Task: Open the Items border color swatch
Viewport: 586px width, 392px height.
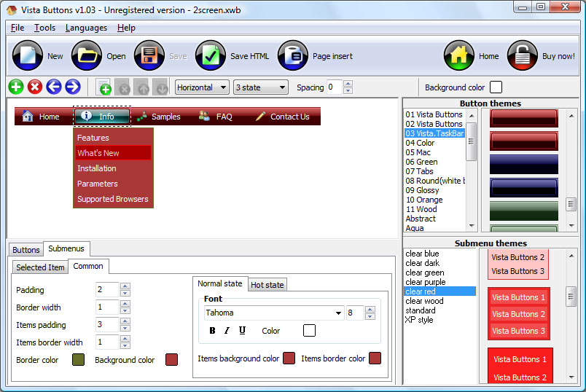Action: tap(375, 358)
